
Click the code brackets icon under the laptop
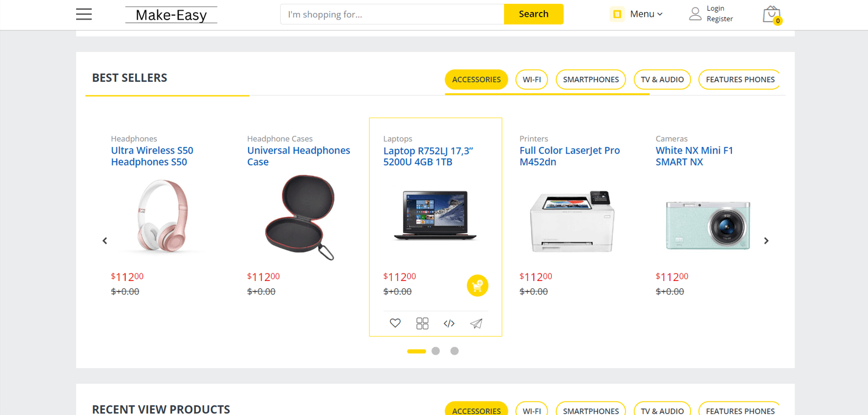pos(449,324)
